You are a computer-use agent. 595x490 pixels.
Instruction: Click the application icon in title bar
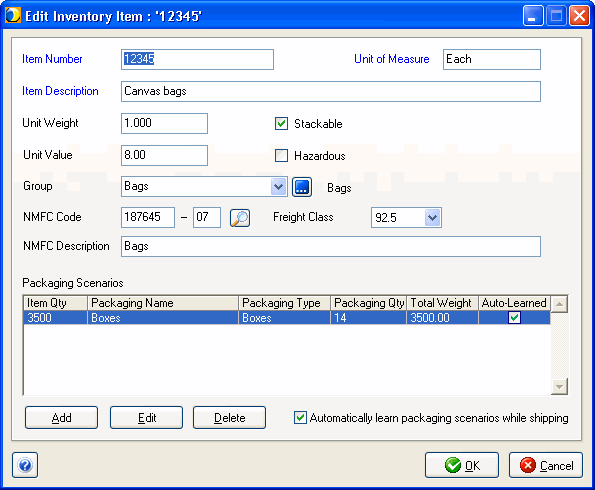[x=13, y=16]
